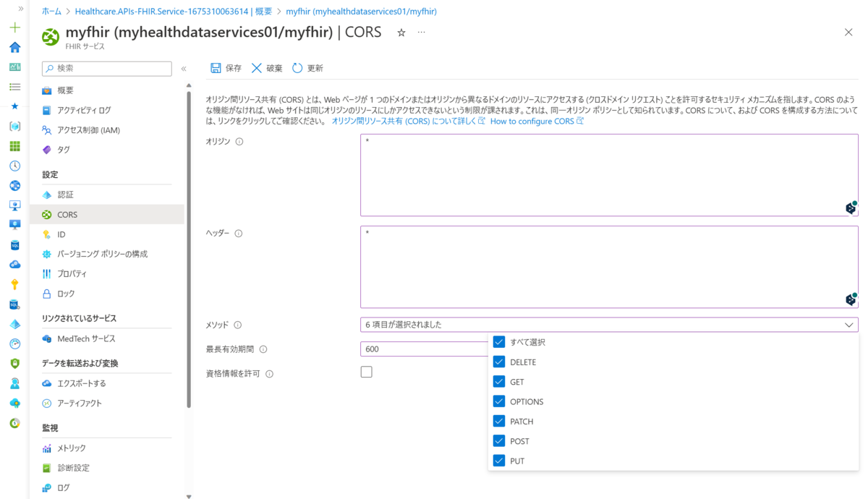Viewport: 868px width, 499px height.
Task: Click into the ヘッダー text area
Action: tap(609, 267)
